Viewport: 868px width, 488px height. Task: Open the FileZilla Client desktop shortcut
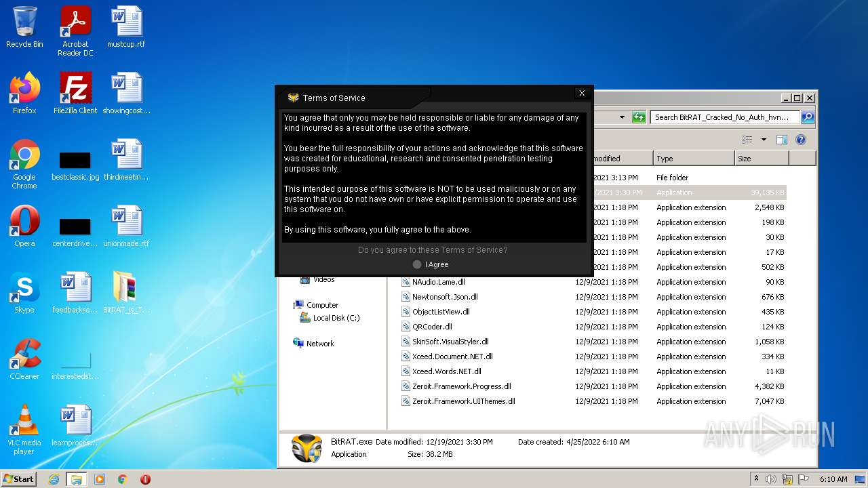75,94
